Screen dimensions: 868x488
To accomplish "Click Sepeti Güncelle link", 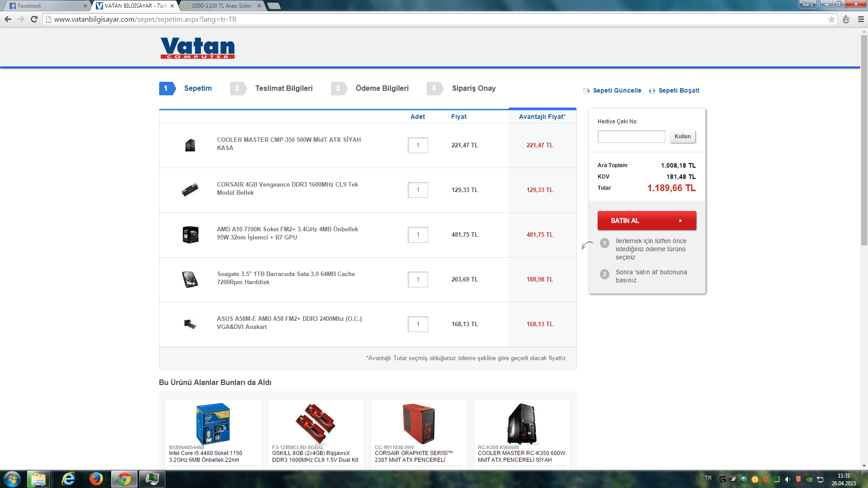I will [617, 90].
